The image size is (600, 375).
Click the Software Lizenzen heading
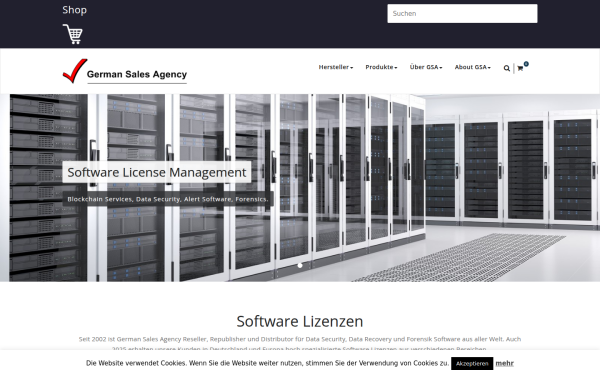[x=300, y=321]
